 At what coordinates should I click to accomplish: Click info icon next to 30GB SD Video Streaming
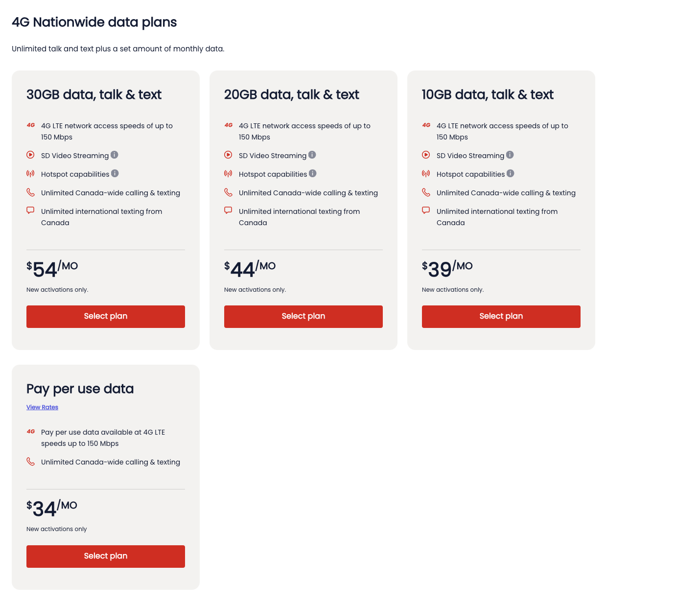click(x=115, y=155)
